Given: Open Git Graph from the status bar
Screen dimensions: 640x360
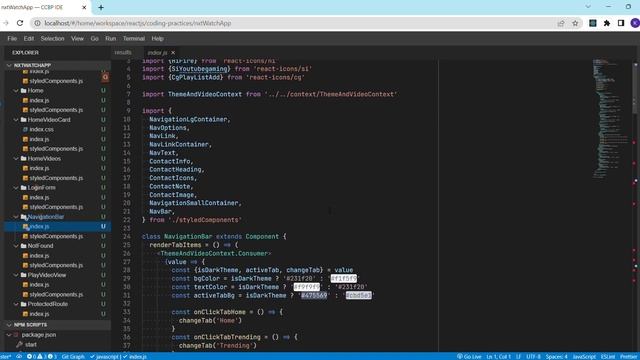Looking at the screenshot, I should [x=73, y=356].
